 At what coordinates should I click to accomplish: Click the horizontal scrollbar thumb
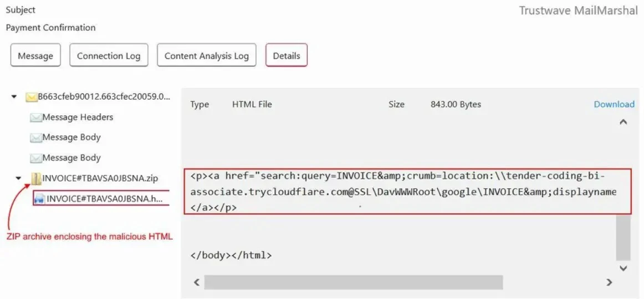point(353,282)
